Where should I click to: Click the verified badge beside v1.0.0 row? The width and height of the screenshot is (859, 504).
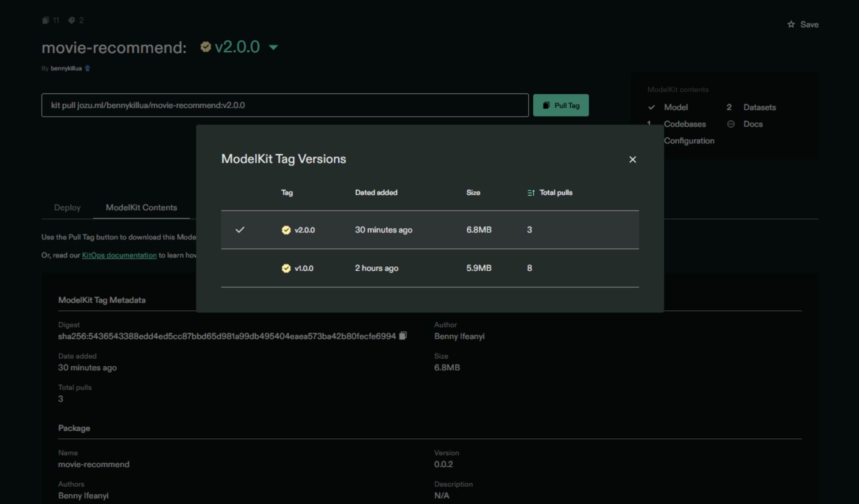coord(286,269)
